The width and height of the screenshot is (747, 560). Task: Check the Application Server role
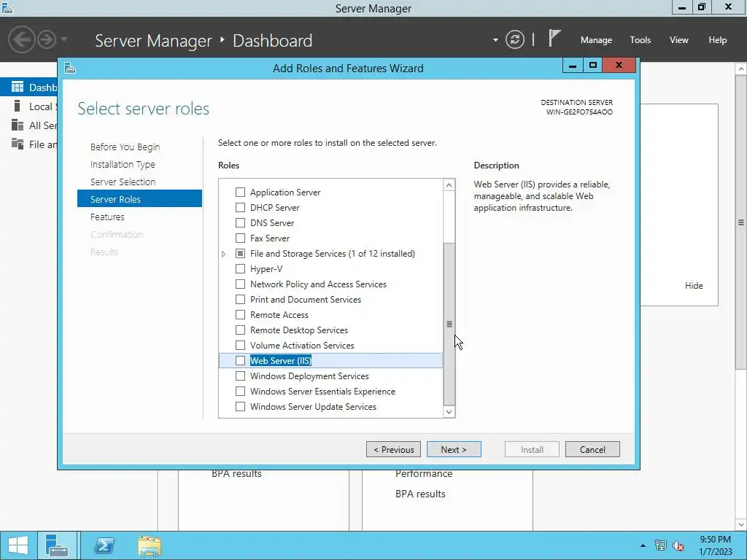tap(240, 192)
